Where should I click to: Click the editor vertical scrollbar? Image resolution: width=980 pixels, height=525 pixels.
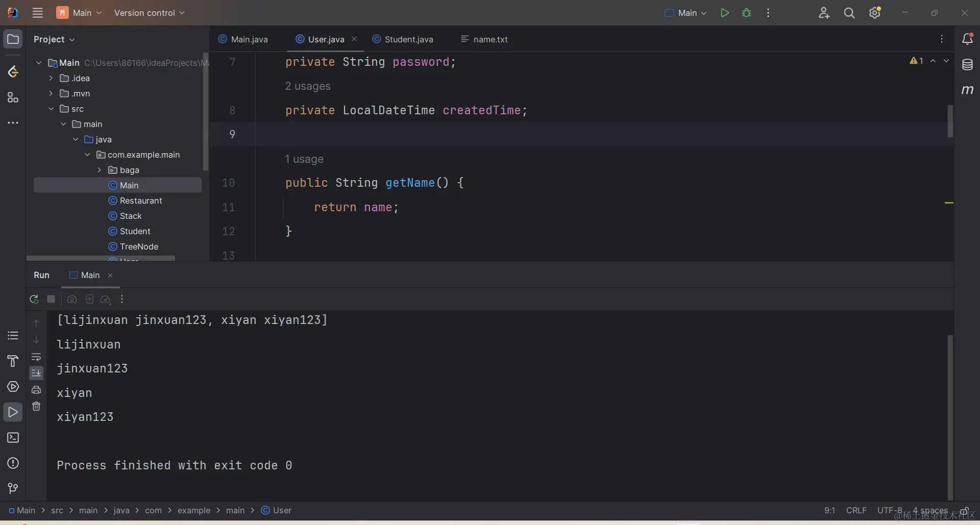click(950, 121)
